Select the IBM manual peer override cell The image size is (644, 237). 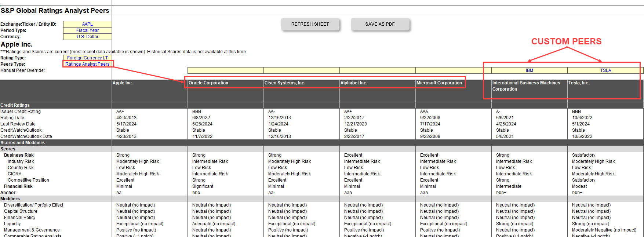530,70
